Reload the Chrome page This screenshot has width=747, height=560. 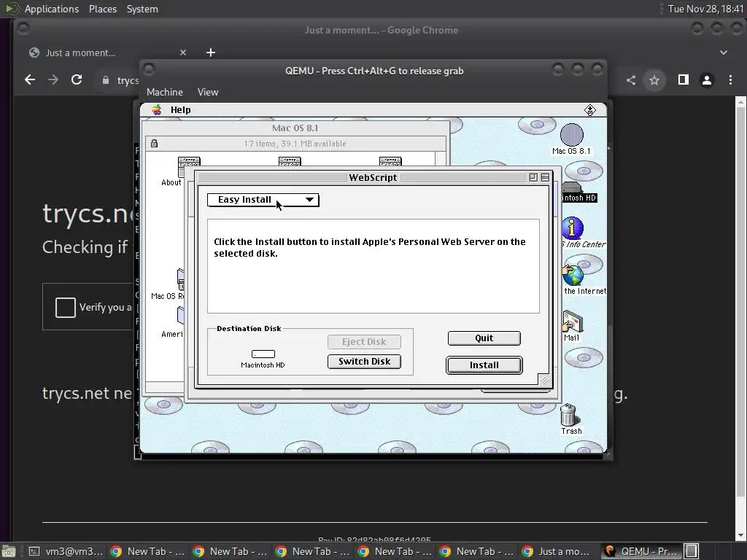(x=77, y=80)
